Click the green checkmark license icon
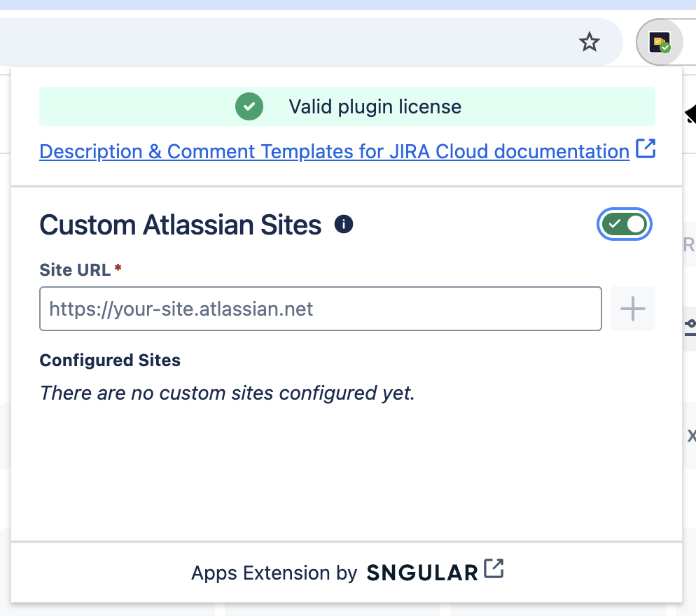Image resolution: width=696 pixels, height=616 pixels. pyautogui.click(x=249, y=107)
